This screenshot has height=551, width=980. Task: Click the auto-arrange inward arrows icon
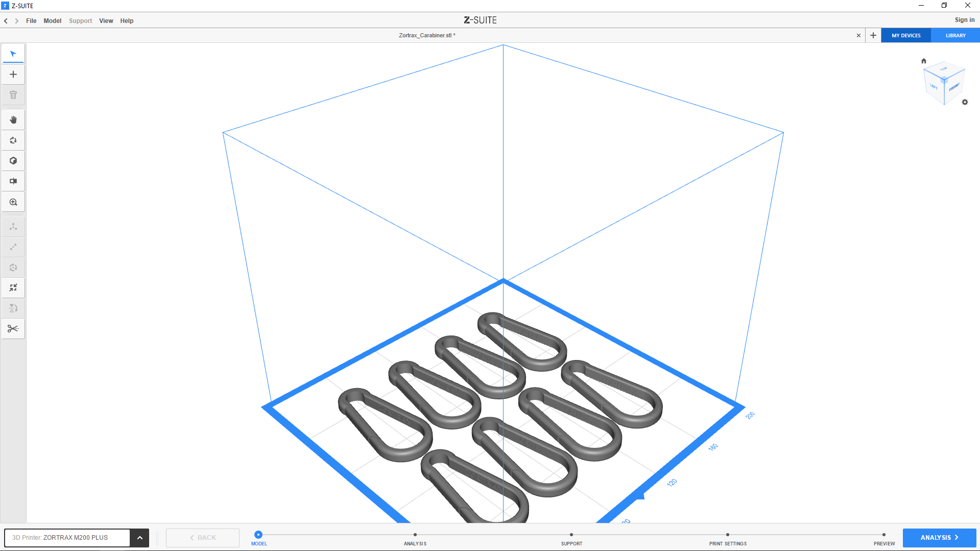[13, 288]
